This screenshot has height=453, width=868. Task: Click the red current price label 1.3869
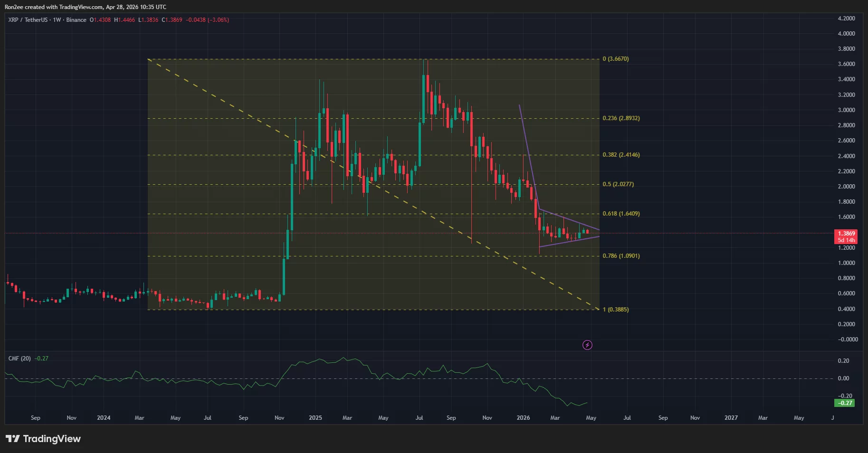coord(846,234)
